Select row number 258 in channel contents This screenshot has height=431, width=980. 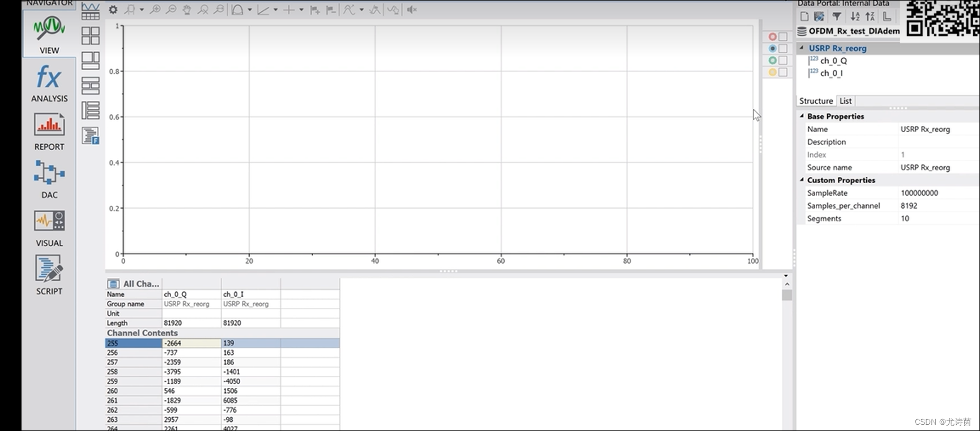pyautogui.click(x=133, y=372)
